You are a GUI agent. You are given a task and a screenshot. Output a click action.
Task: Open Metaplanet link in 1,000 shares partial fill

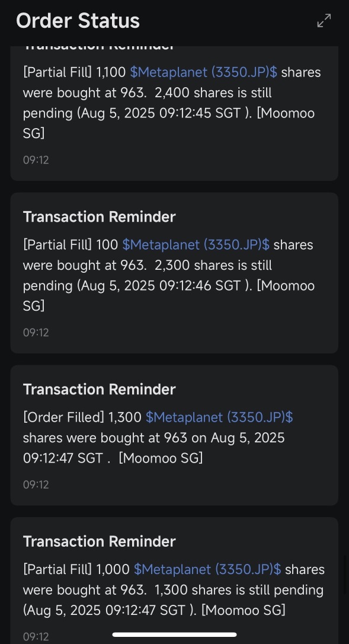point(207,569)
